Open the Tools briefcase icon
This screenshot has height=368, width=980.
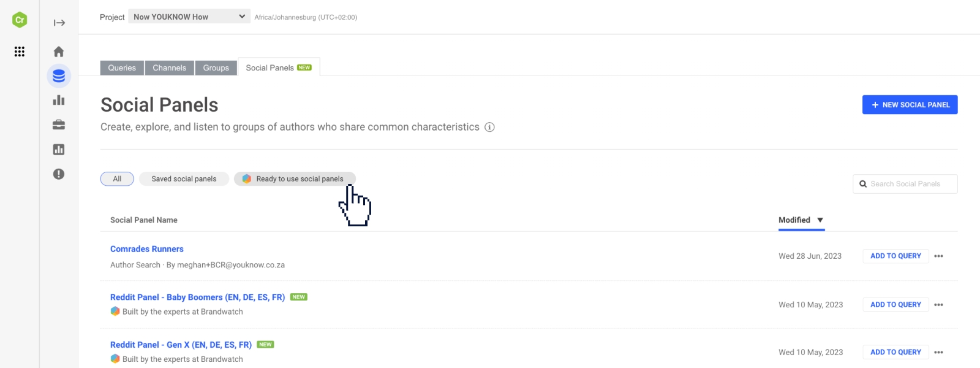pos(59,125)
